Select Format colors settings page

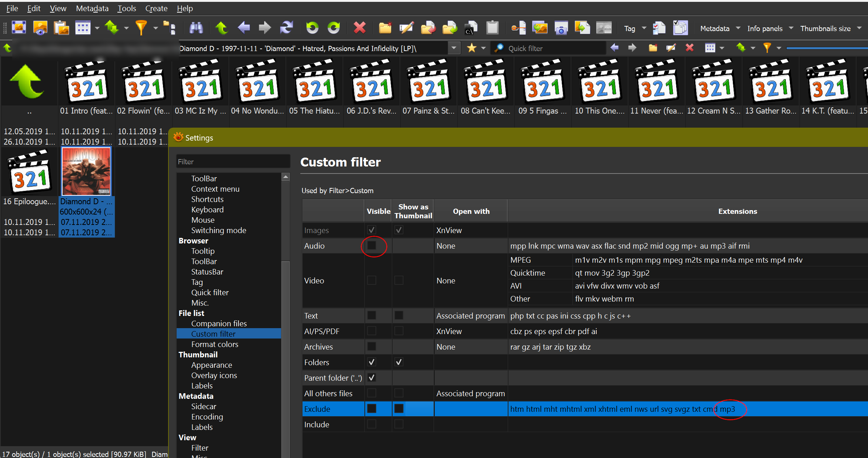point(214,344)
